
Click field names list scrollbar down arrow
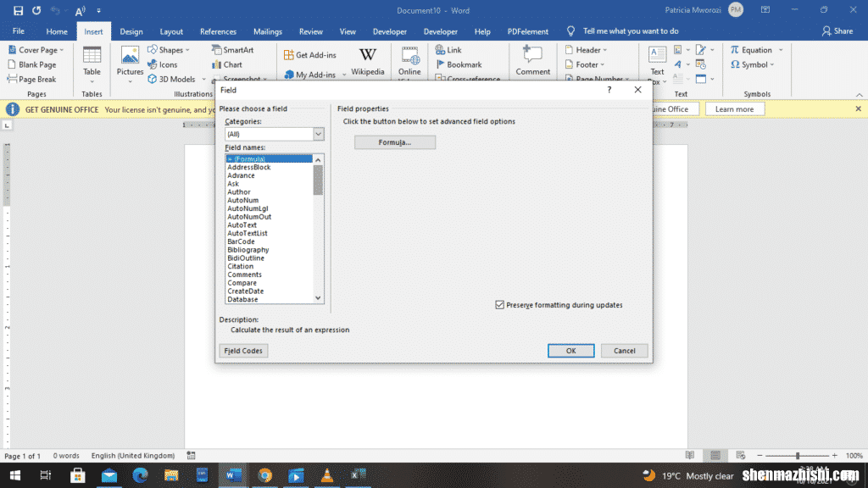tap(318, 298)
